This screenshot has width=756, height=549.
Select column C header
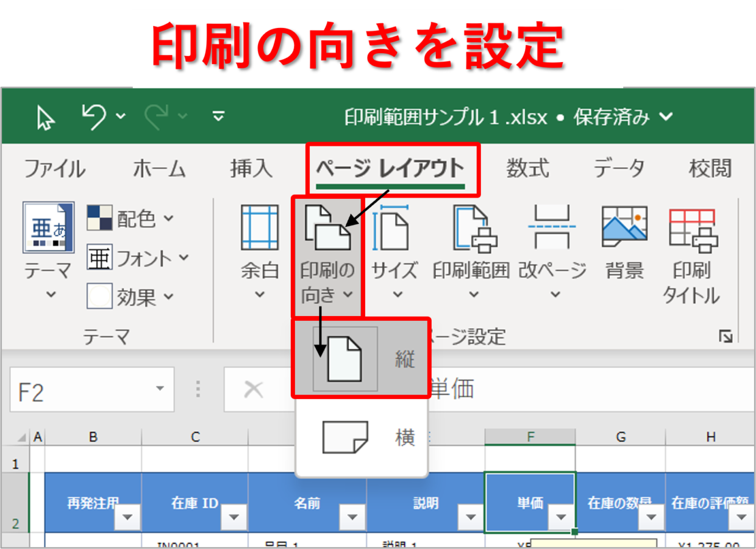(195, 437)
